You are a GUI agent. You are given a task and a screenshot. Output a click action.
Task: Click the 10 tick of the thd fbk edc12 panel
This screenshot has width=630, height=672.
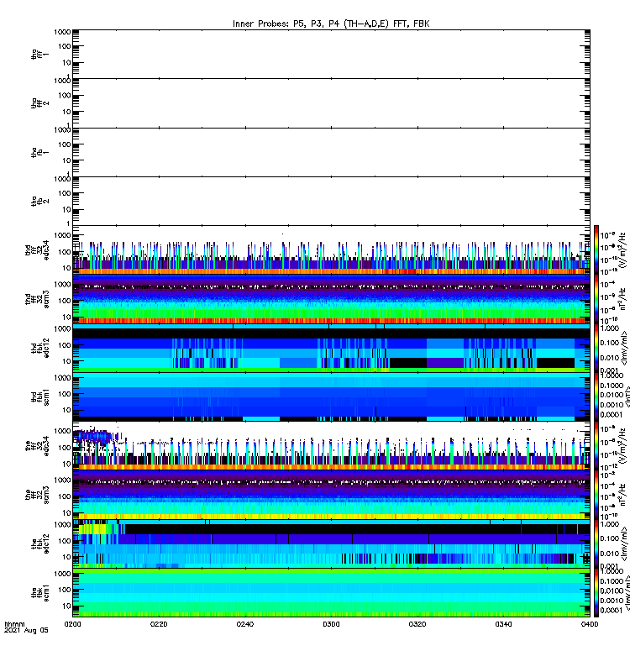pyautogui.click(x=66, y=361)
